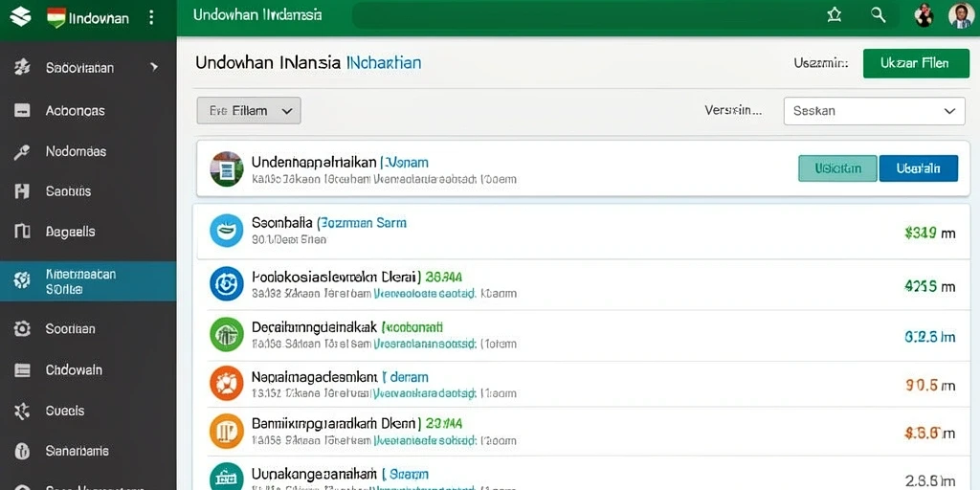This screenshot has width=980, height=490.
Task: Click the green Ukzar Filen button
Action: pyautogui.click(x=916, y=63)
